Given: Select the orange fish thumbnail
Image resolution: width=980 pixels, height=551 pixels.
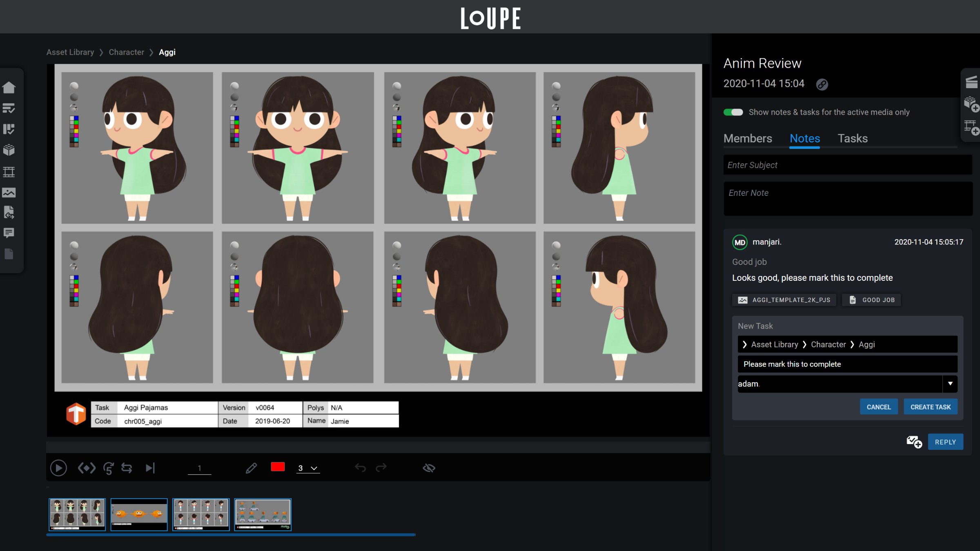Looking at the screenshot, I should click(x=139, y=514).
